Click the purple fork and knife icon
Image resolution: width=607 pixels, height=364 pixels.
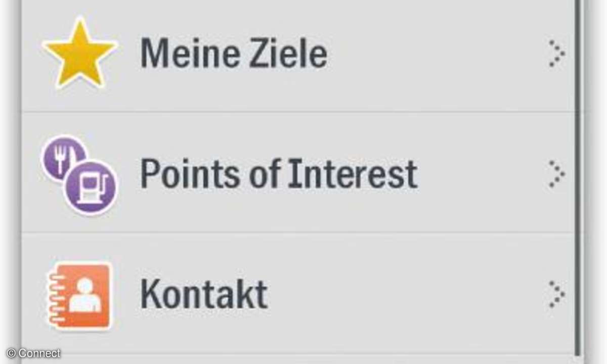tap(63, 157)
